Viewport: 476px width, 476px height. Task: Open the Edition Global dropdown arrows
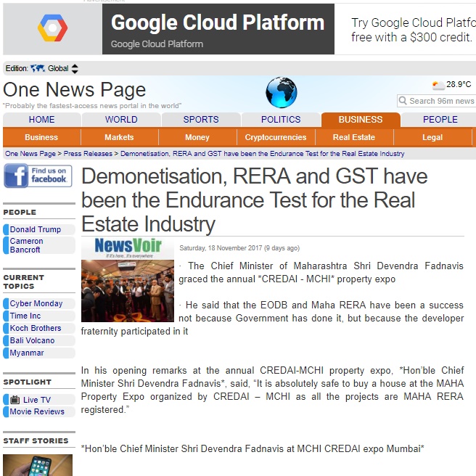coord(75,69)
